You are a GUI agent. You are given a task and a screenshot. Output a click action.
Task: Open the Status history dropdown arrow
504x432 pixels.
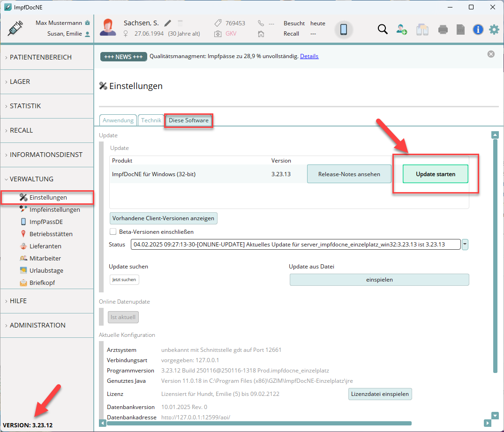[465, 245]
